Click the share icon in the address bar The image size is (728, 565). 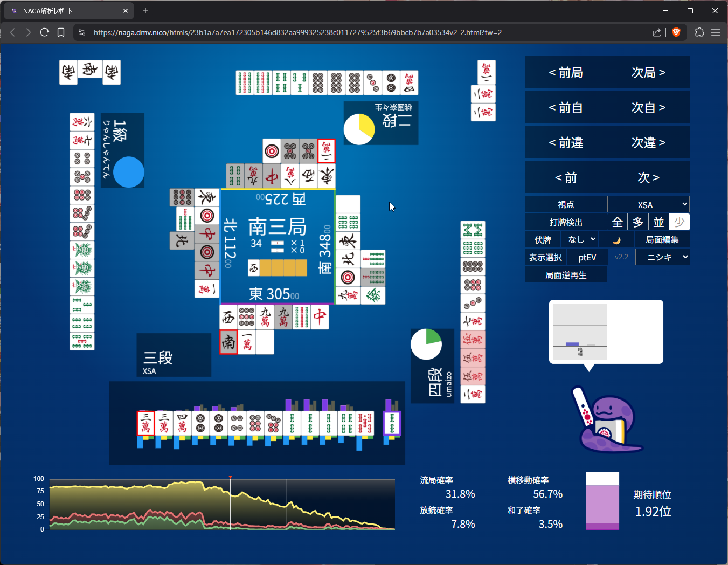(x=656, y=32)
